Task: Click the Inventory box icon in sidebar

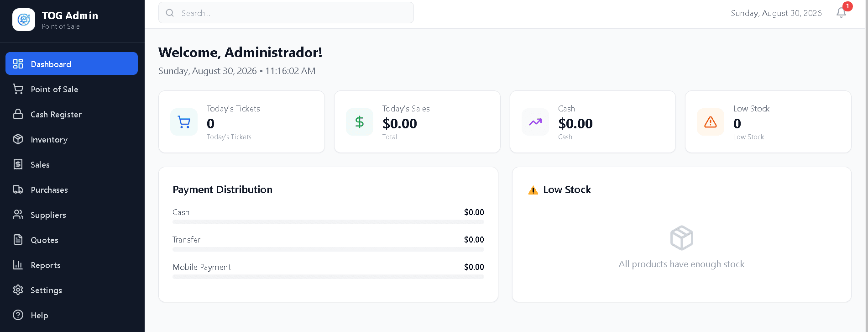Action: point(18,139)
